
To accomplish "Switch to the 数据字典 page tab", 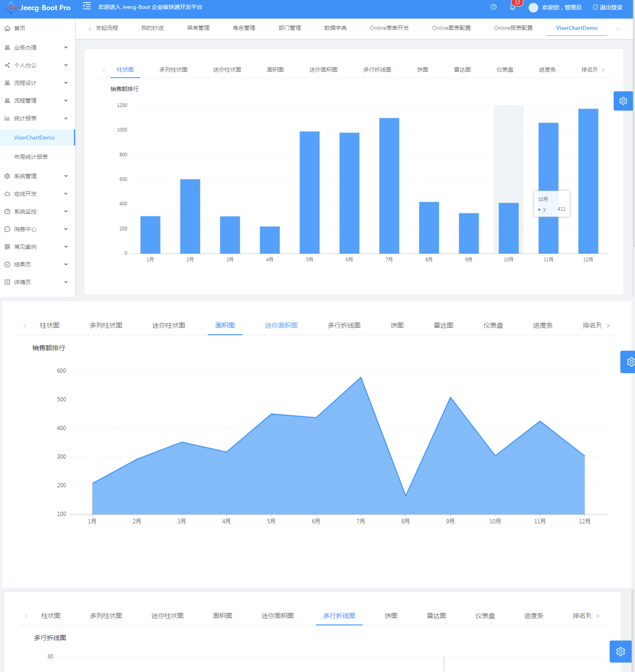I will coord(335,28).
